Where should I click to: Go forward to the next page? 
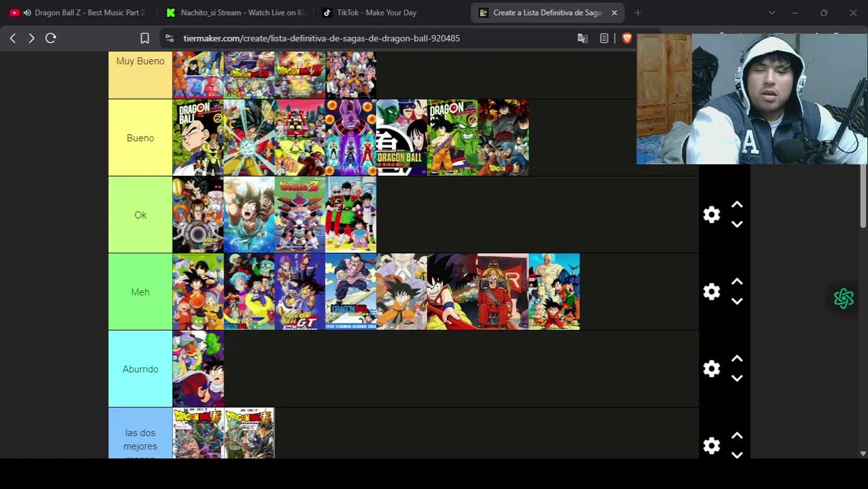tap(31, 38)
